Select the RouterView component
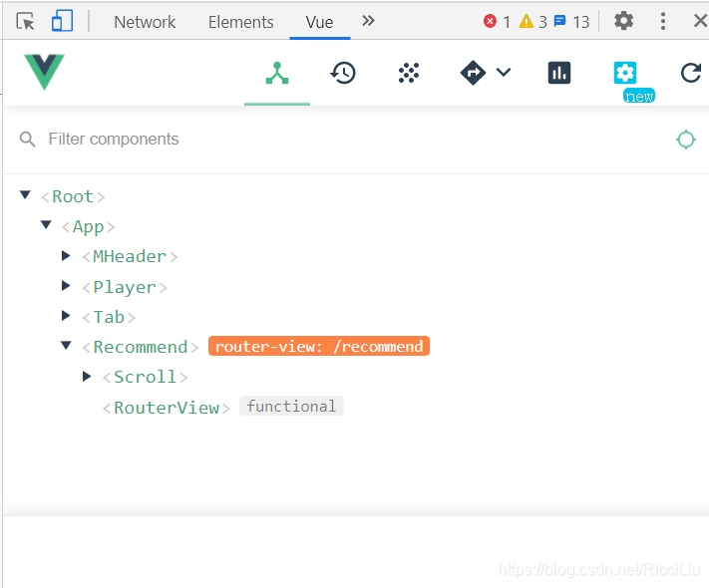Viewport: 709px width, 588px height. click(x=167, y=408)
